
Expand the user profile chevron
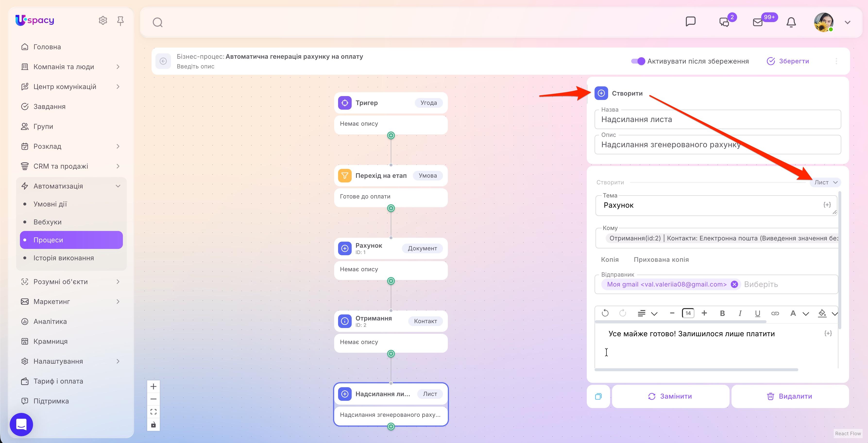(x=847, y=23)
